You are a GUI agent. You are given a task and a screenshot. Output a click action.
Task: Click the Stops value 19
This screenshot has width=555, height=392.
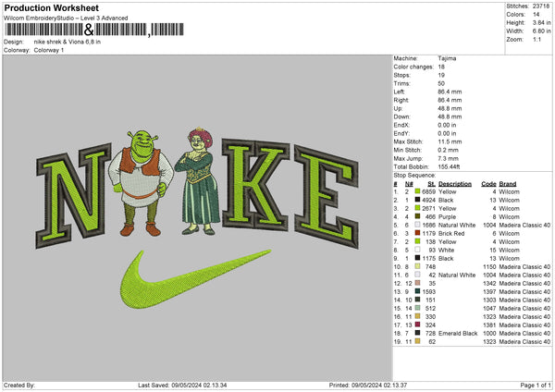pyautogui.click(x=441, y=75)
